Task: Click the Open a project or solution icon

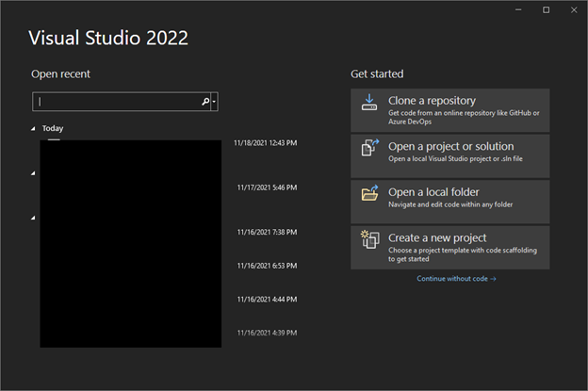Action: [x=370, y=147]
